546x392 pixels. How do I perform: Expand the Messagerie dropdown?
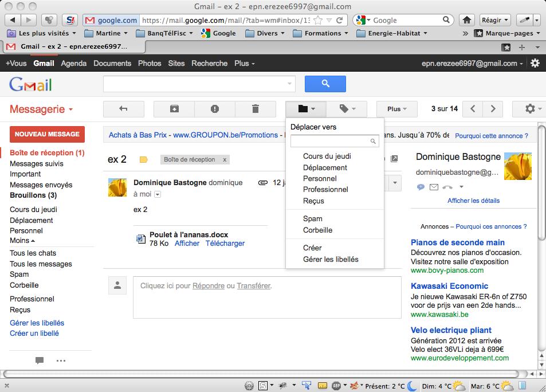coord(41,109)
